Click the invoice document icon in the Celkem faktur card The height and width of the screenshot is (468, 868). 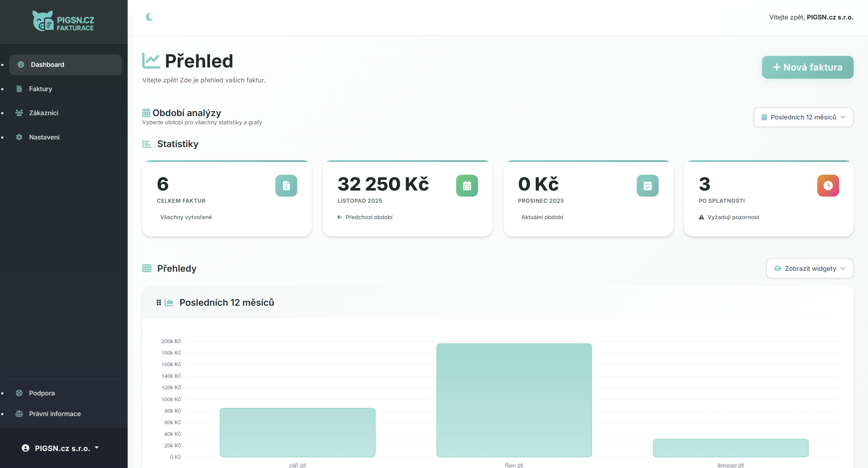point(286,186)
